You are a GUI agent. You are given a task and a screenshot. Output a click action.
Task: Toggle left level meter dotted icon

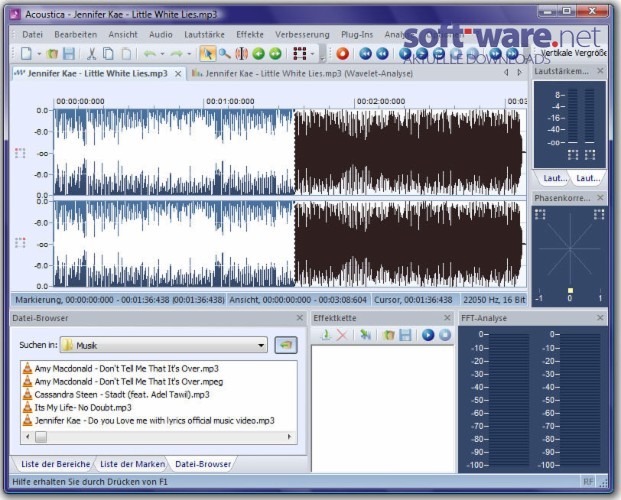click(x=573, y=155)
